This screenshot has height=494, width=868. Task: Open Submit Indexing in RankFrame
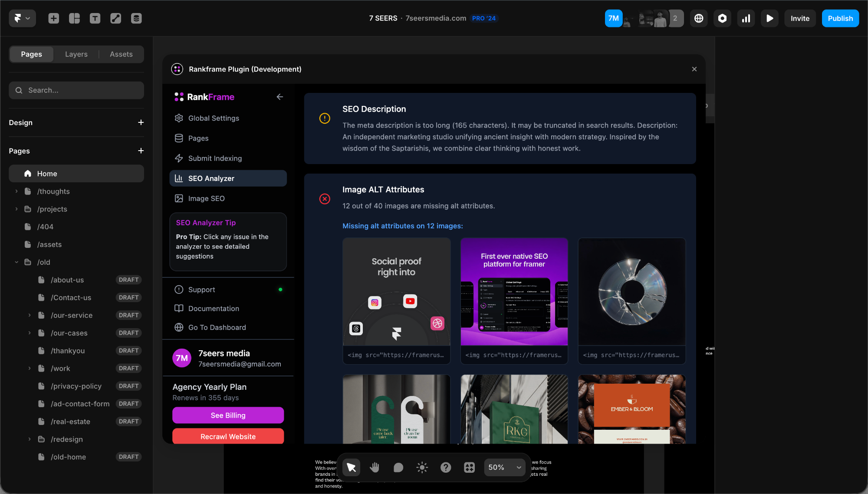[x=214, y=158]
